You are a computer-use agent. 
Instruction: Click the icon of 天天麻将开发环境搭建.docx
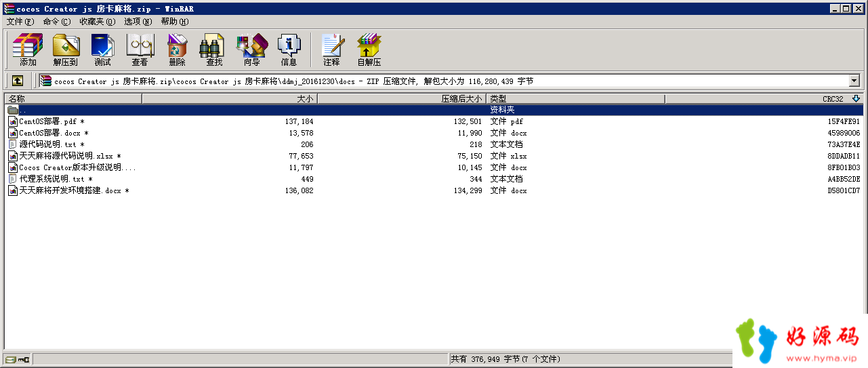coord(13,190)
